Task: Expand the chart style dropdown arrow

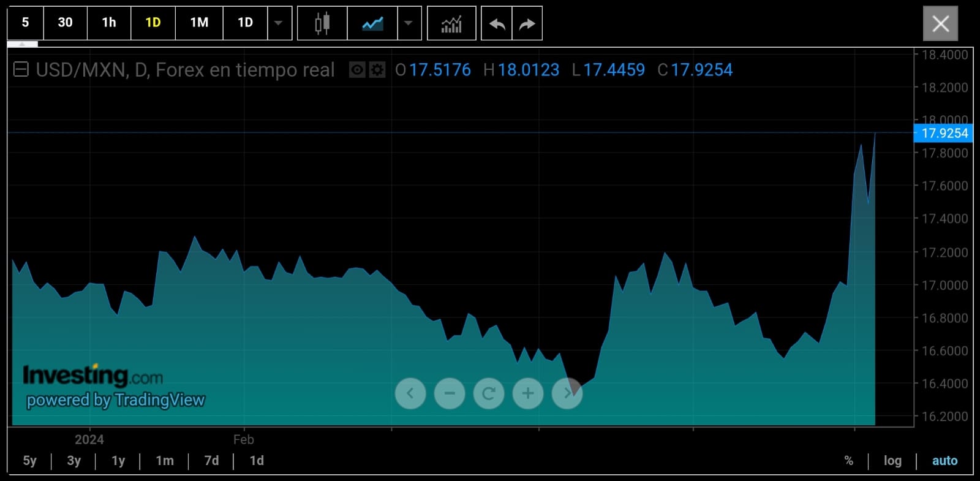Action: (409, 23)
